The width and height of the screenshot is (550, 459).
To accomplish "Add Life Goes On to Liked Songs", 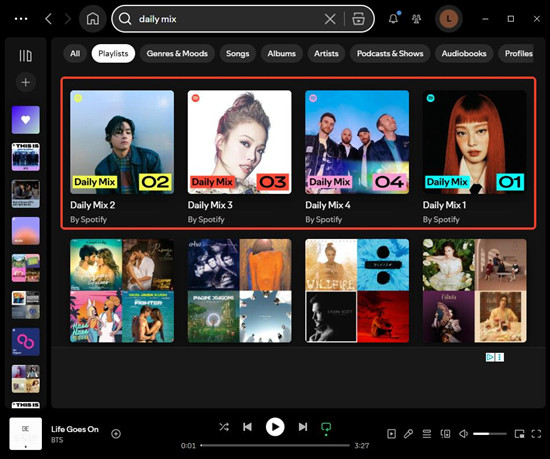I will pyautogui.click(x=116, y=434).
